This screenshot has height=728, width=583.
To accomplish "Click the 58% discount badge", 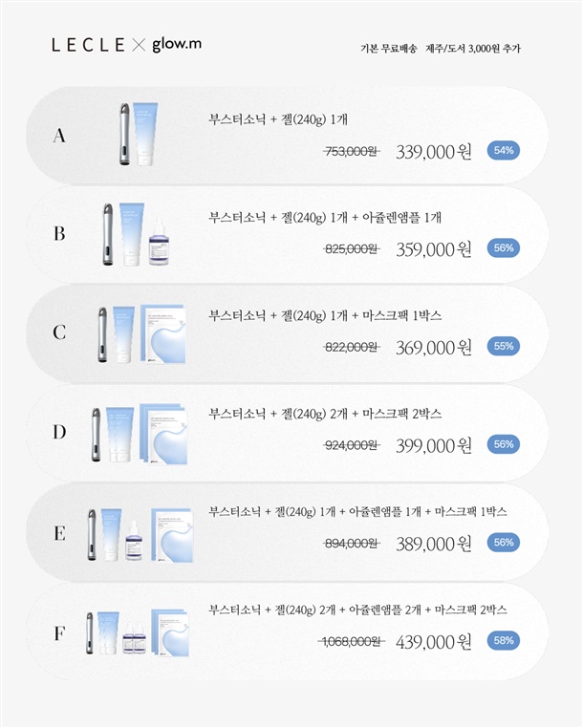I will pyautogui.click(x=504, y=641).
